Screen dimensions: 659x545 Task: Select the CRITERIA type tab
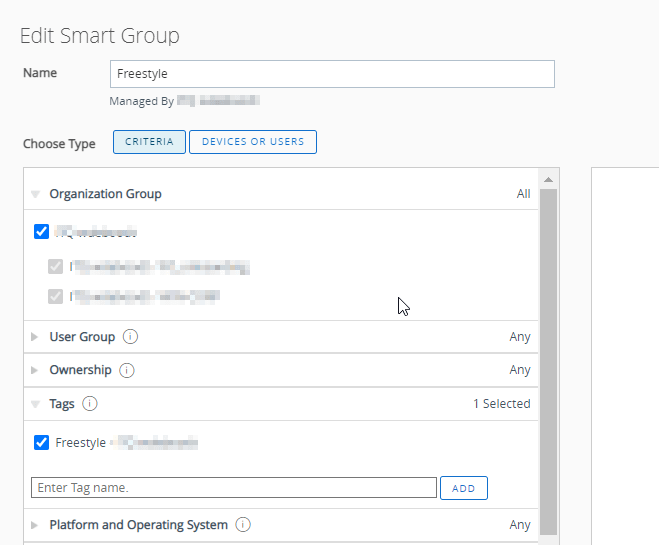[149, 142]
